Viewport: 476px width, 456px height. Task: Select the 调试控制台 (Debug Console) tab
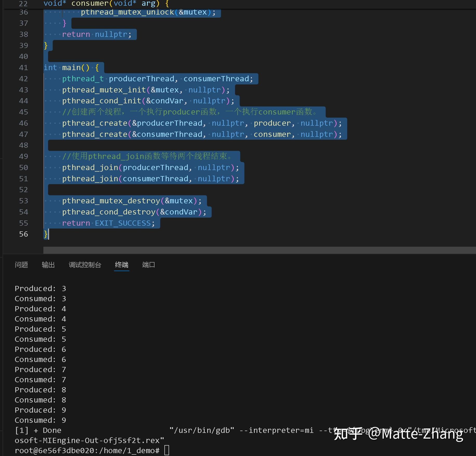85,265
